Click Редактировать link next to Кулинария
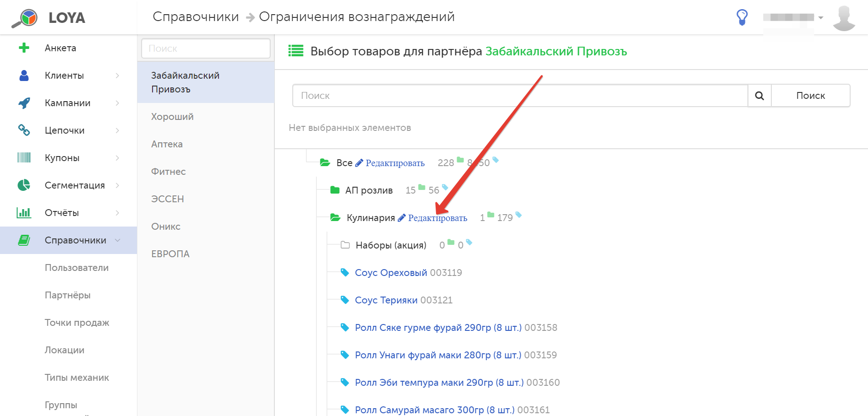868x416 pixels. pyautogui.click(x=437, y=218)
